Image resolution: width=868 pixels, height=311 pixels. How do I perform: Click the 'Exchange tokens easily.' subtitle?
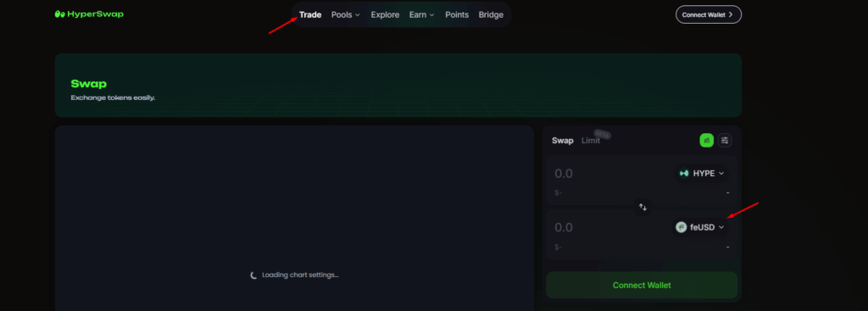113,98
